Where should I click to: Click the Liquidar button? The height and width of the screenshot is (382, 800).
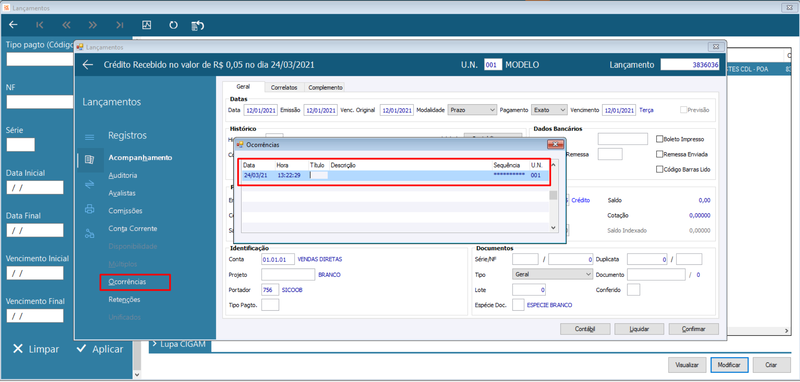pyautogui.click(x=639, y=329)
